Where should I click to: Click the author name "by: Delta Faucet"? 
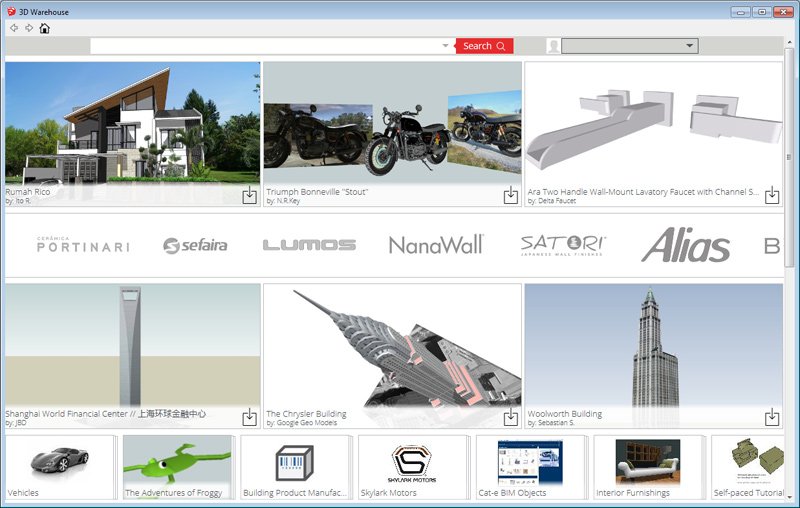552,201
